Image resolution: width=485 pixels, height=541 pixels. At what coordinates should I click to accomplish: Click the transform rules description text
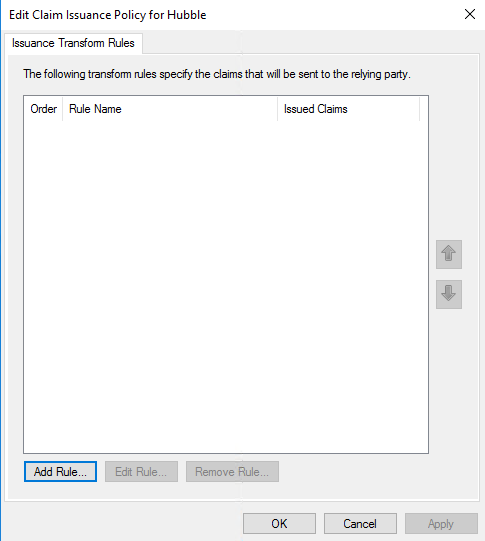coord(217,74)
